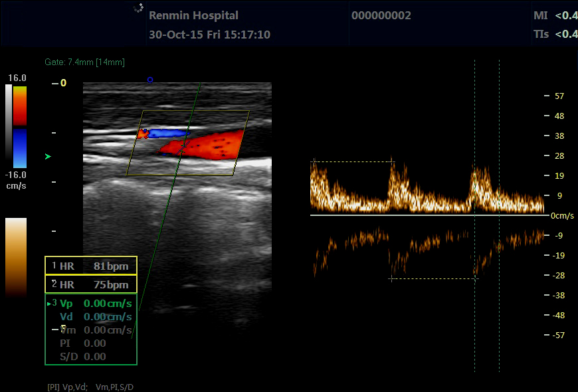Click the Vd 0.00 cm/s value row
Image resolution: width=578 pixels, height=392 pixels.
click(91, 317)
